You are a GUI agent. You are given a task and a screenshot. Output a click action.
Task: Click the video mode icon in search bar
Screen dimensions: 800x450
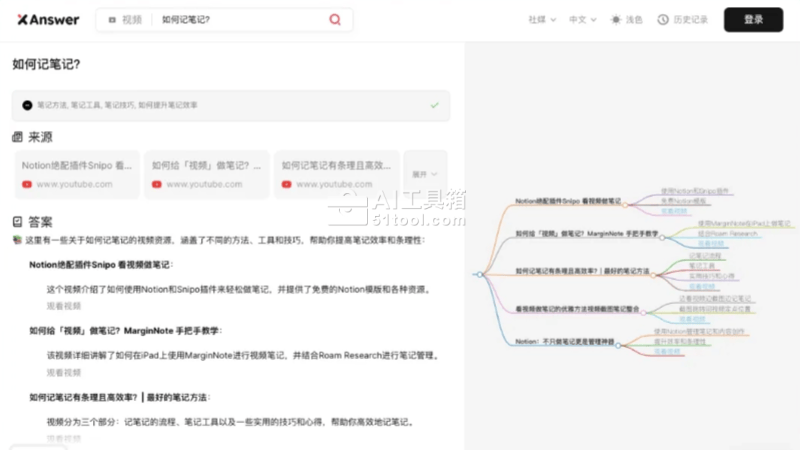click(112, 20)
